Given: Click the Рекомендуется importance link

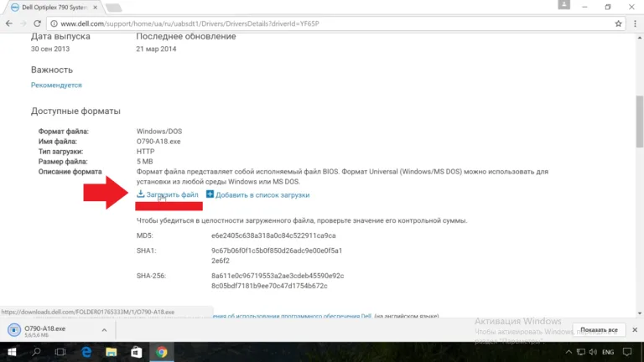Looking at the screenshot, I should tap(56, 85).
